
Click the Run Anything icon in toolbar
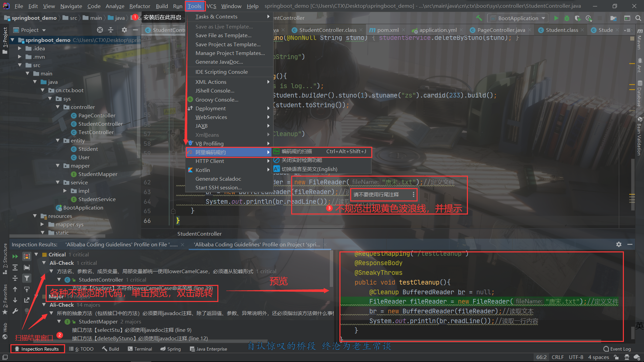click(627, 18)
